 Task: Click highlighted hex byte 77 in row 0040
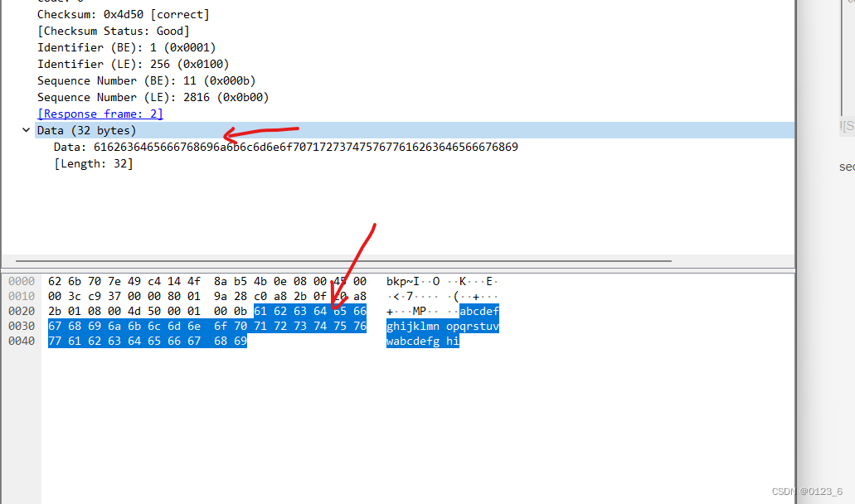pos(55,341)
